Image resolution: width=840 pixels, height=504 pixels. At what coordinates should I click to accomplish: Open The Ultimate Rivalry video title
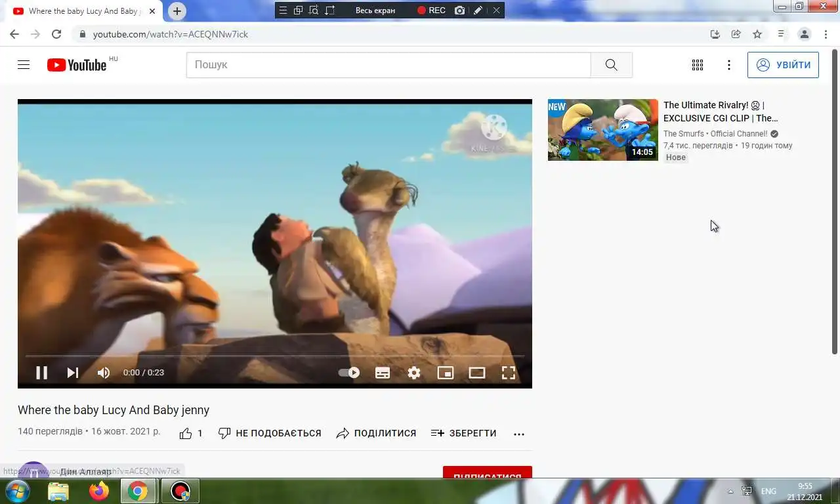tap(721, 112)
